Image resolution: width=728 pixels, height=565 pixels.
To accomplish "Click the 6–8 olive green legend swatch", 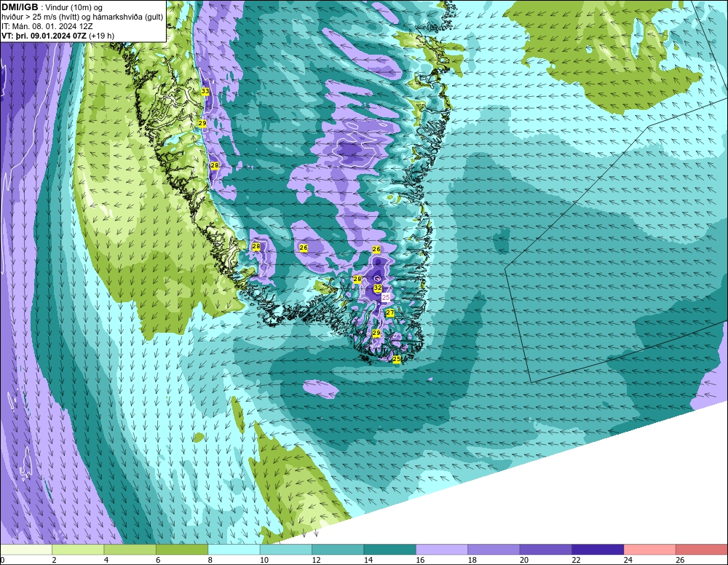I will (x=181, y=550).
